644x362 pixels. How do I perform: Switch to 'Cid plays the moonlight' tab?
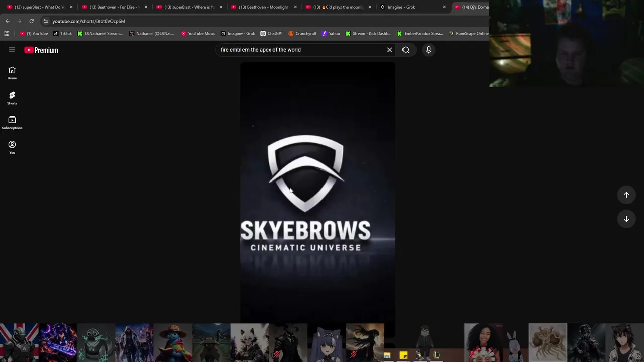(338, 7)
